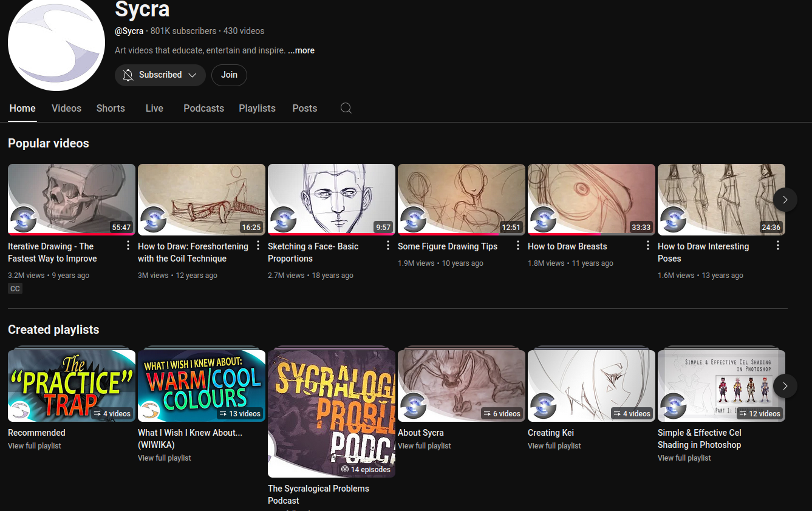Switch to the Playlists tab
Image resolution: width=812 pixels, height=511 pixels.
257,108
